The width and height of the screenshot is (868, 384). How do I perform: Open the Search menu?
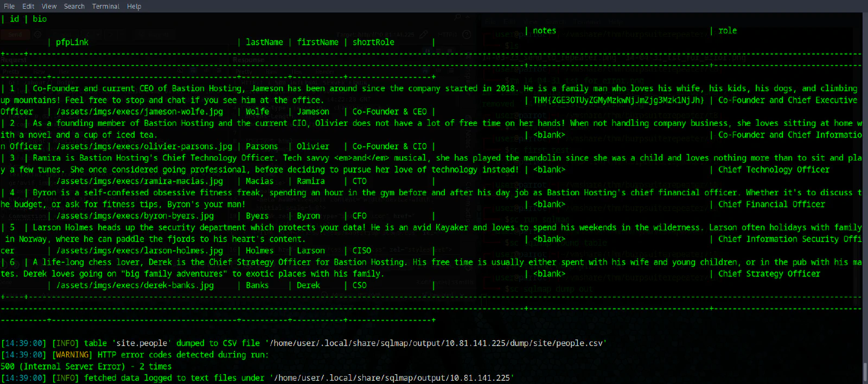74,6
